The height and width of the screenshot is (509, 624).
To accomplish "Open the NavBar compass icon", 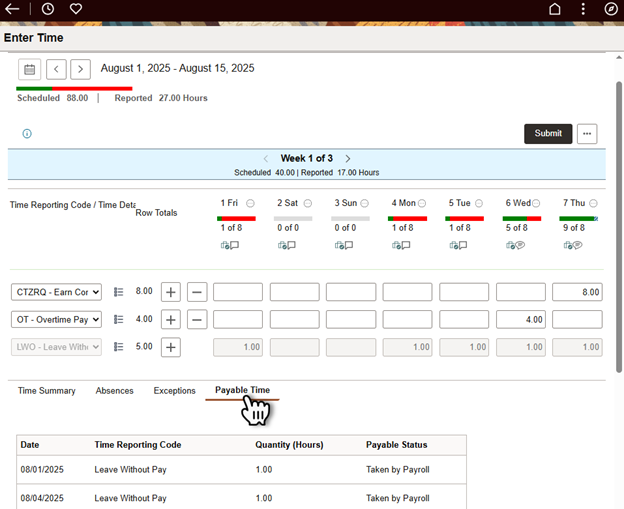I will point(611,9).
